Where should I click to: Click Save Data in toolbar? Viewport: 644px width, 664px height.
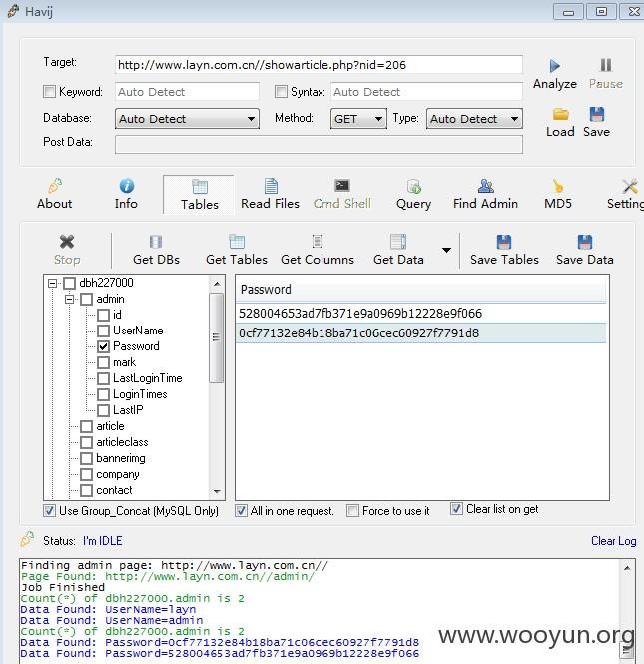[585, 250]
